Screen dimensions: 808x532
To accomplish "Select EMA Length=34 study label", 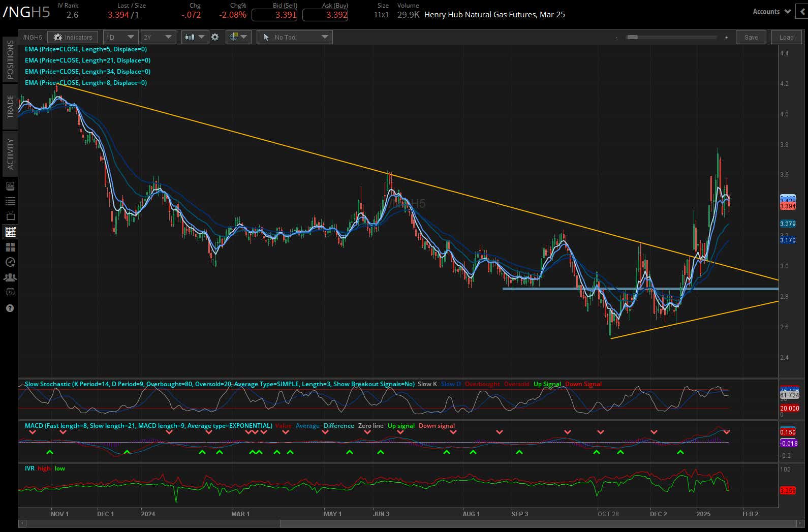I will (x=87, y=72).
